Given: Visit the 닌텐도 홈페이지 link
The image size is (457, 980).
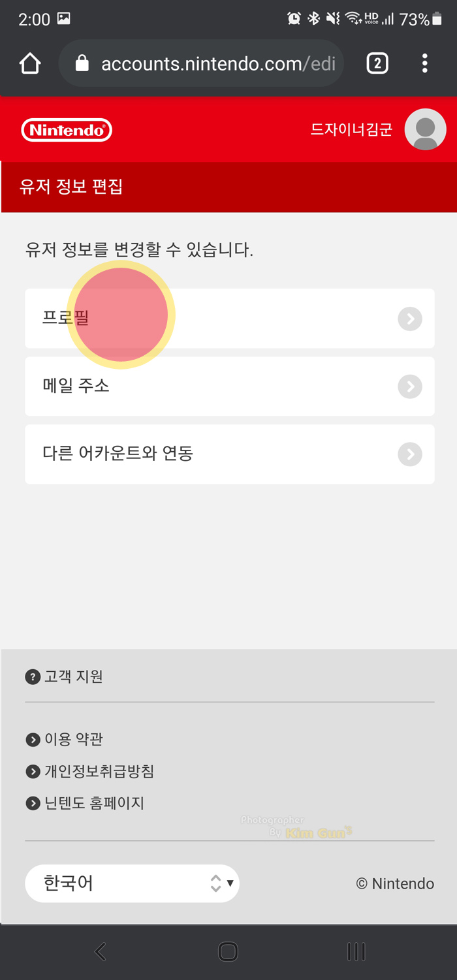Looking at the screenshot, I should pyautogui.click(x=94, y=804).
